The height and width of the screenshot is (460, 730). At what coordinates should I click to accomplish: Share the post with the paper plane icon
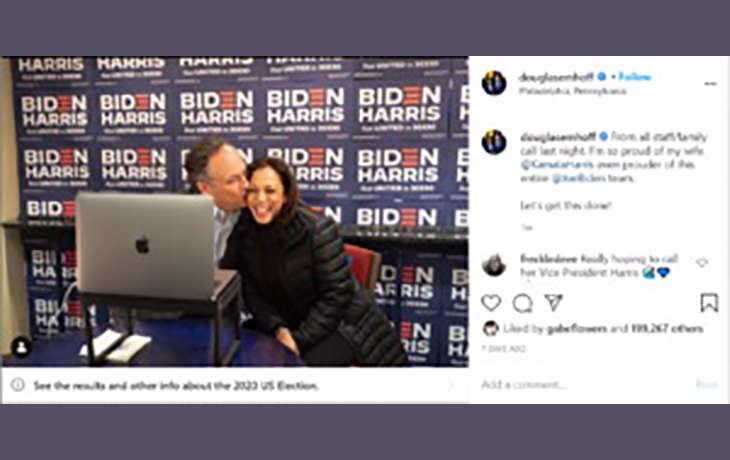[554, 303]
